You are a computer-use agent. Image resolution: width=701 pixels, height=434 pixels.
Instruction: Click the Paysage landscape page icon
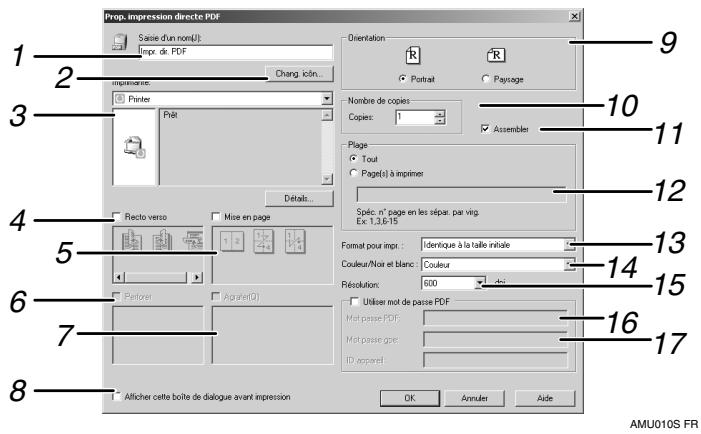[x=495, y=55]
